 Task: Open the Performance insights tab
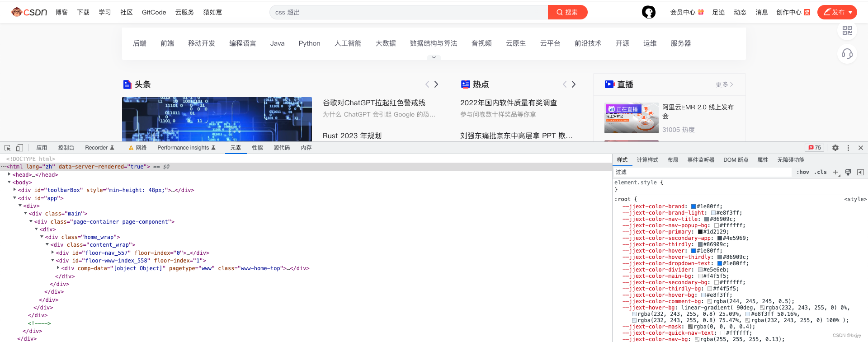click(187, 148)
